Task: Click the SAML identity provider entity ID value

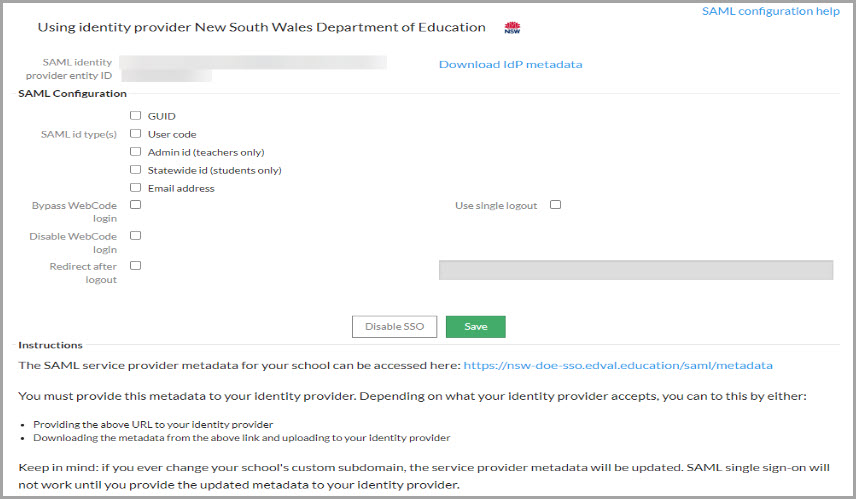Action: pyautogui.click(x=252, y=63)
